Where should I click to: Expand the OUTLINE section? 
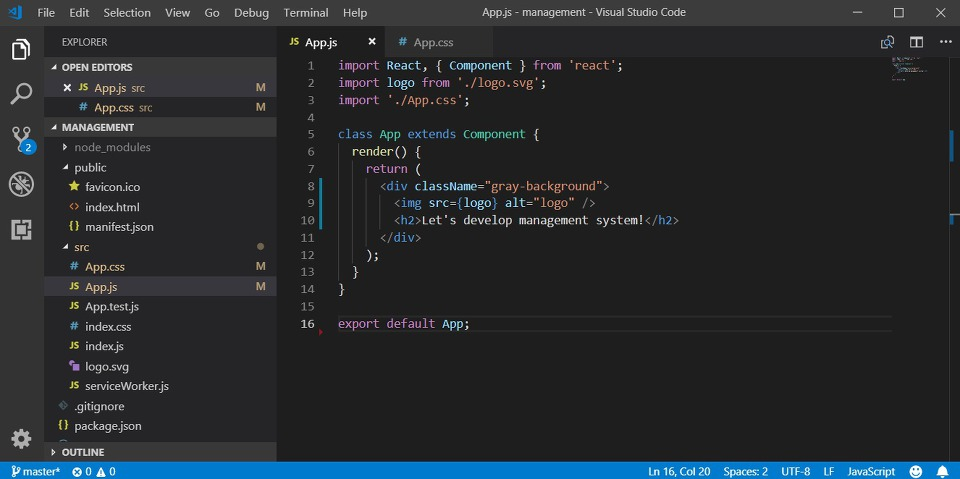click(82, 453)
